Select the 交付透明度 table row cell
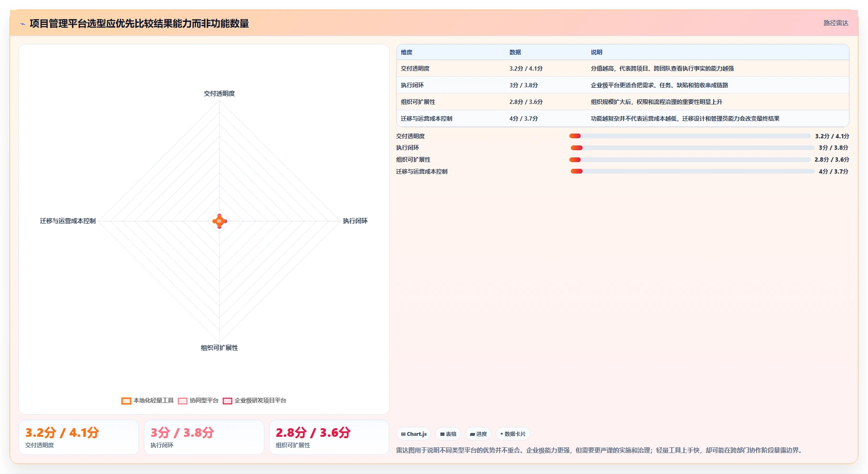The image size is (868, 474). click(415, 69)
